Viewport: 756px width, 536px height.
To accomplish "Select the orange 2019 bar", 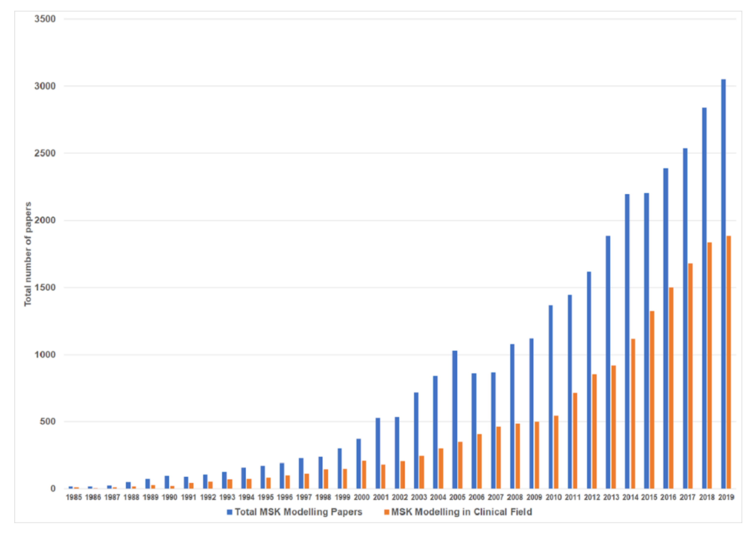I will (x=729, y=362).
